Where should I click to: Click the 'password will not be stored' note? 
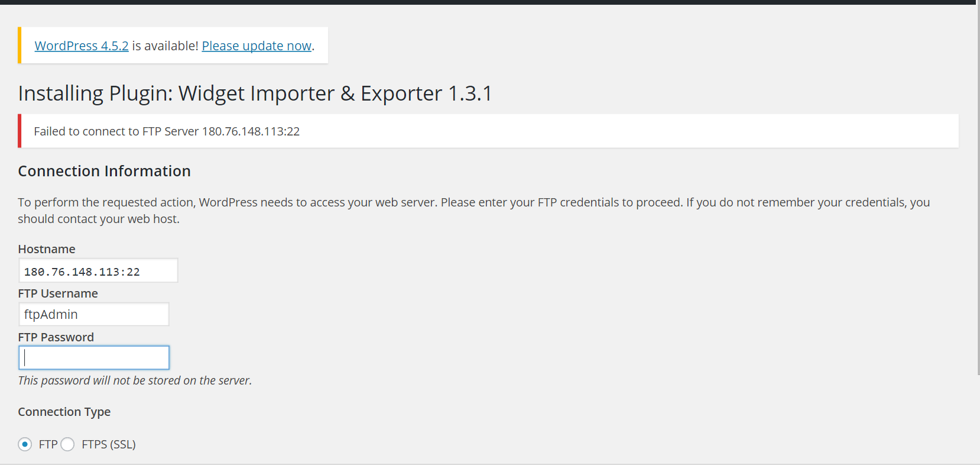click(x=135, y=380)
